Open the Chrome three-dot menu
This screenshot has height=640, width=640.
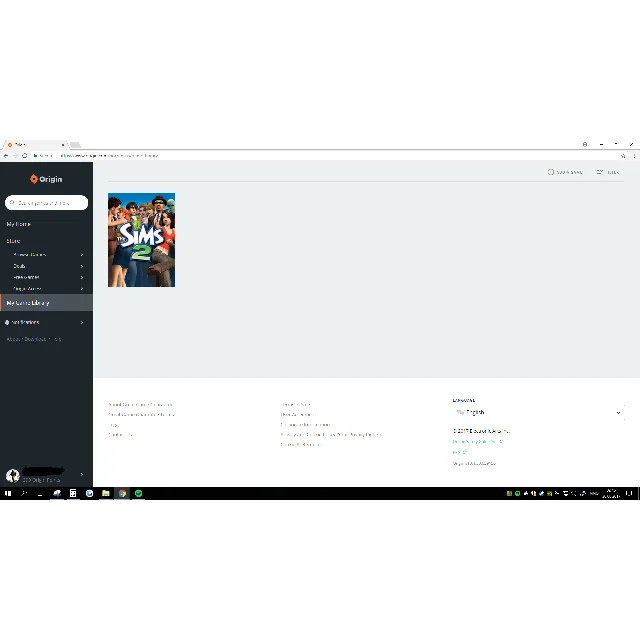(634, 156)
